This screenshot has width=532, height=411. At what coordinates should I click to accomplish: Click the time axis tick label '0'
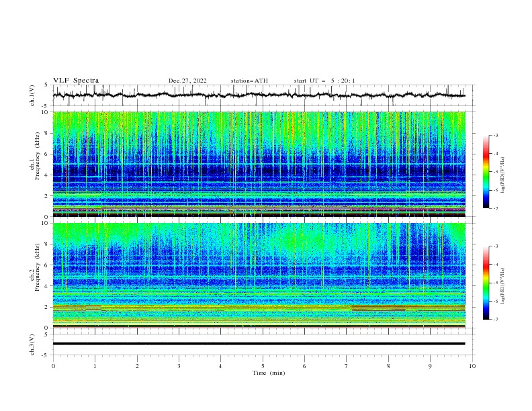click(53, 366)
